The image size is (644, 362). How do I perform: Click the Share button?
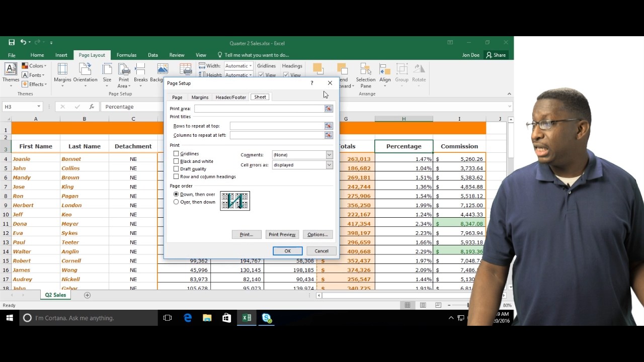coord(496,55)
